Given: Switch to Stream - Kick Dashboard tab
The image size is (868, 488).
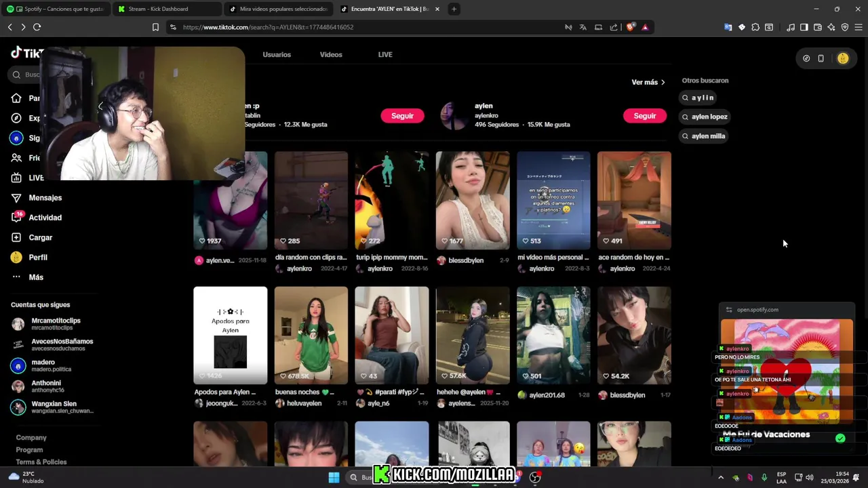Looking at the screenshot, I should coord(166,9).
